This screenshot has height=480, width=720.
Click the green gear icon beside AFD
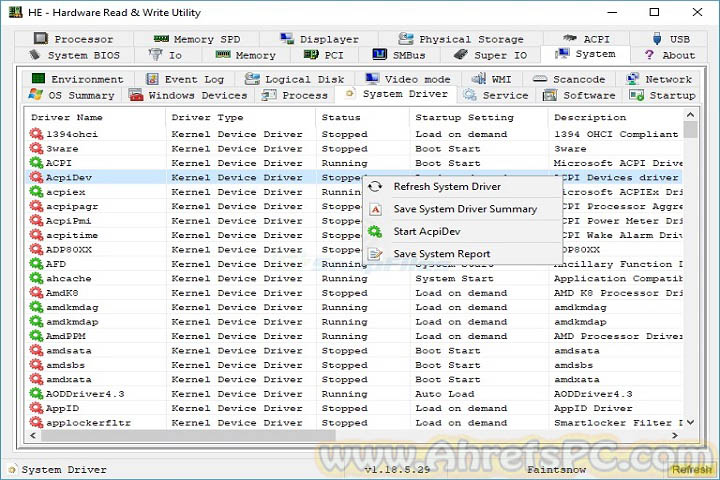pos(36,264)
